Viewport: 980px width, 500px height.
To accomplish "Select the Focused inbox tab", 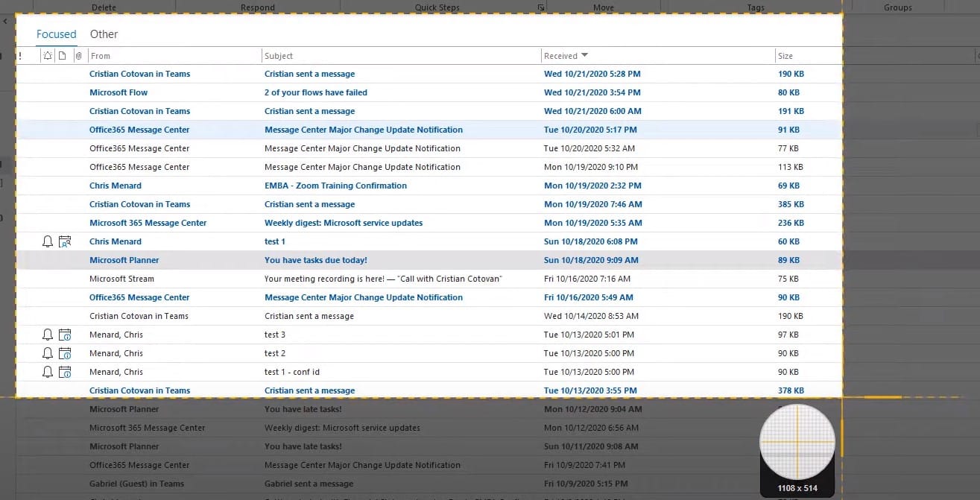I will (x=57, y=34).
